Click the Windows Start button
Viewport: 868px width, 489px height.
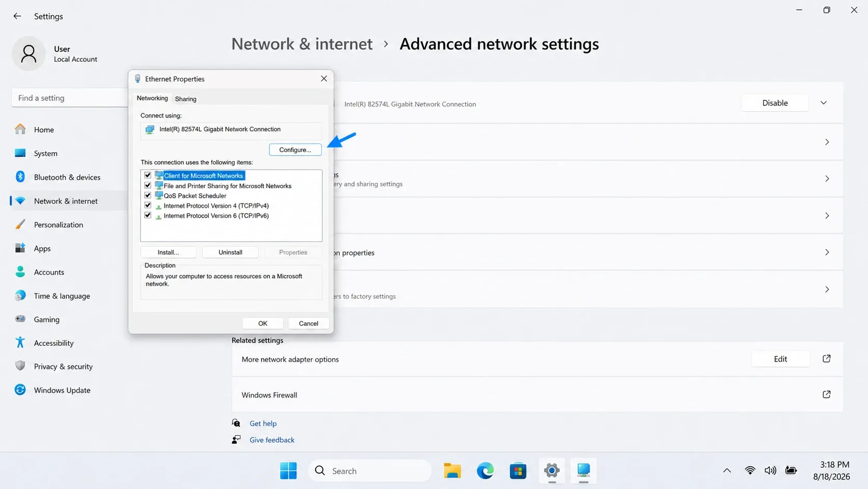coord(288,471)
